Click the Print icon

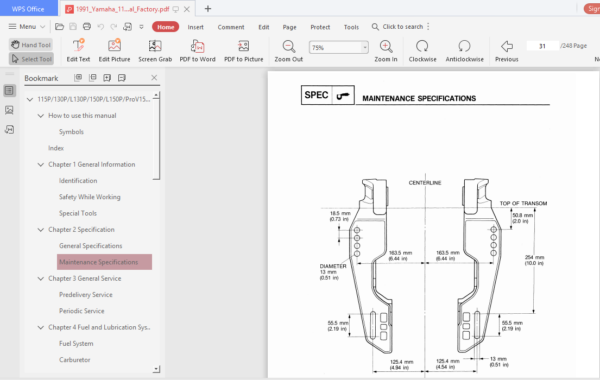pyautogui.click(x=87, y=26)
